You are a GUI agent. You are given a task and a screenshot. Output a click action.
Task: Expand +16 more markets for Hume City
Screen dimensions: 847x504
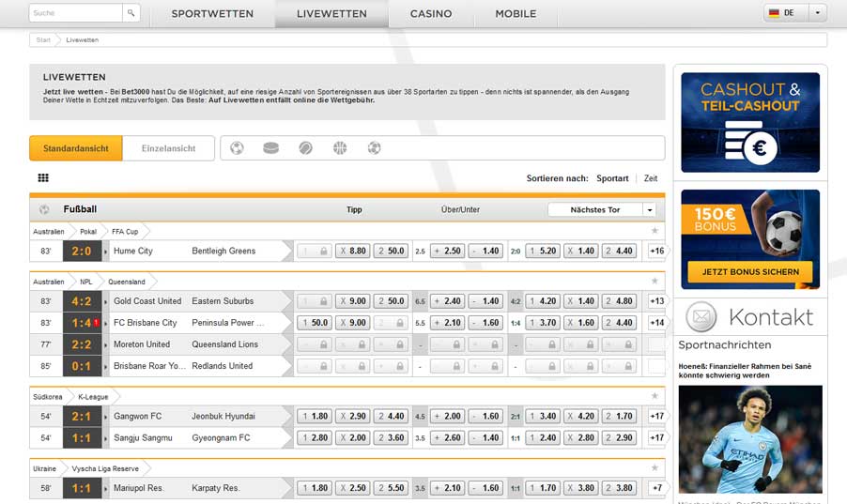point(657,251)
